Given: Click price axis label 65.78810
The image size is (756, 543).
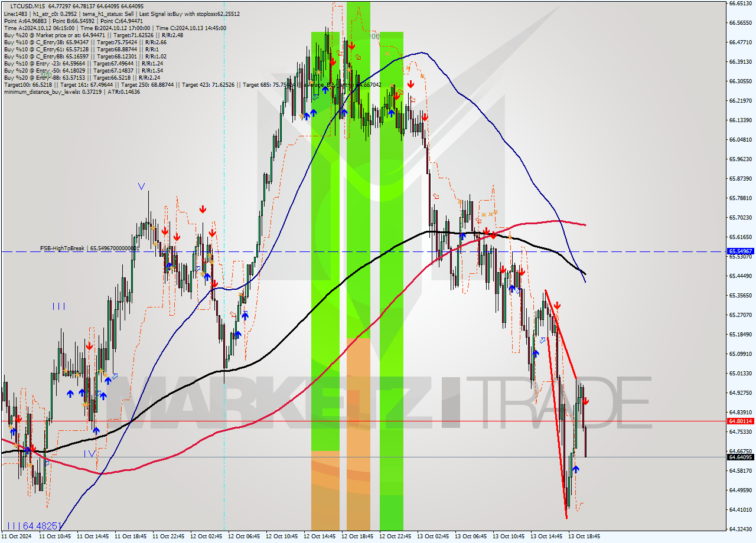Looking at the screenshot, I should 740,198.
